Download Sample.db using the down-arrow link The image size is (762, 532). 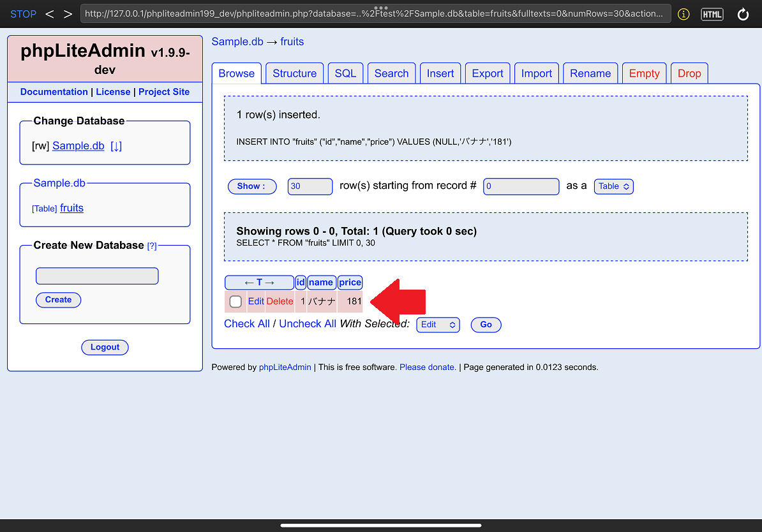(x=116, y=145)
